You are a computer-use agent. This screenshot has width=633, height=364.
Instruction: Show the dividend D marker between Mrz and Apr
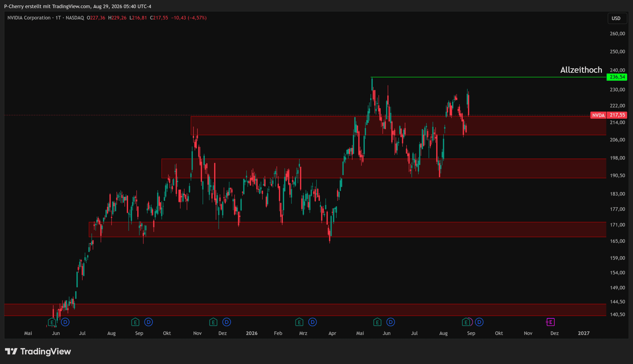click(x=313, y=322)
